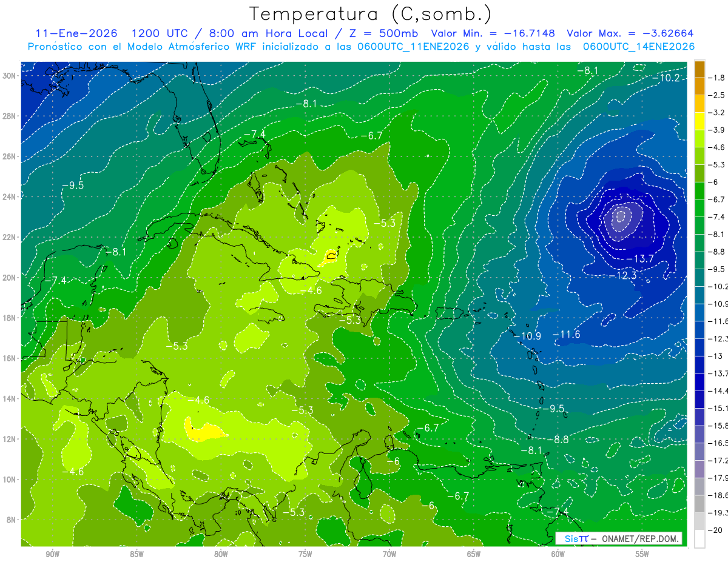Click the initialization stamp "0600UTC_11ENE2026"
The width and height of the screenshot is (728, 562).
(x=412, y=47)
